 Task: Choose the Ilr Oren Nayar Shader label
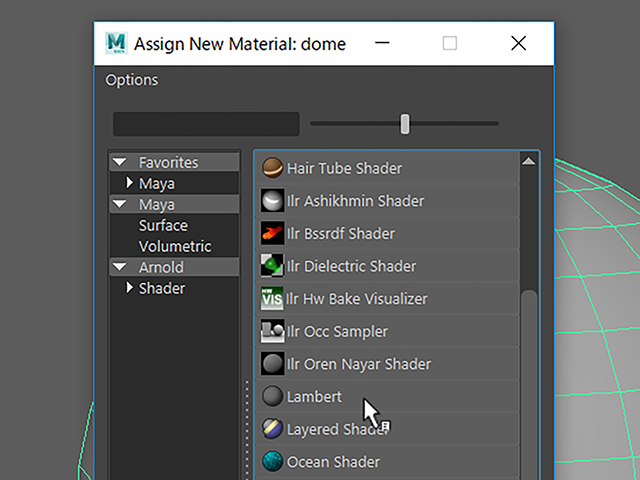(x=359, y=364)
